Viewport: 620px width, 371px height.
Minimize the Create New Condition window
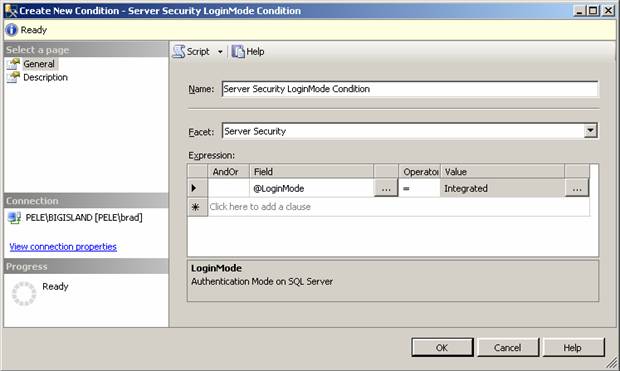(x=580, y=11)
